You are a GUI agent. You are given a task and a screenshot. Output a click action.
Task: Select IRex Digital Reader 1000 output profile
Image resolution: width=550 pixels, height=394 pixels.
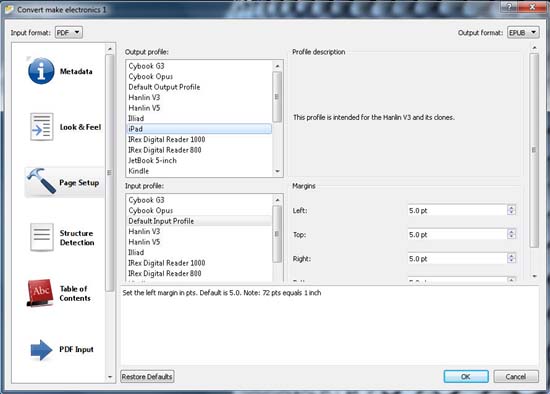pyautogui.click(x=199, y=140)
